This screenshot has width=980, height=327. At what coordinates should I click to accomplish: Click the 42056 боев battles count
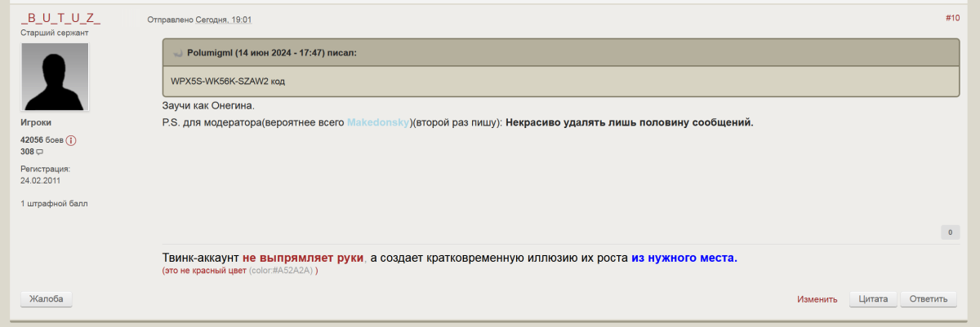42,140
